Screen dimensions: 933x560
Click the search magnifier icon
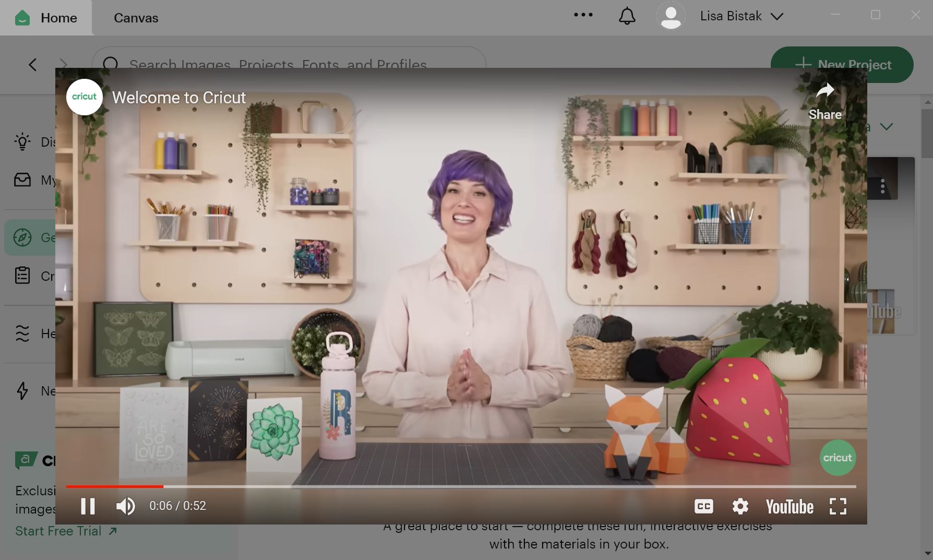coord(111,63)
